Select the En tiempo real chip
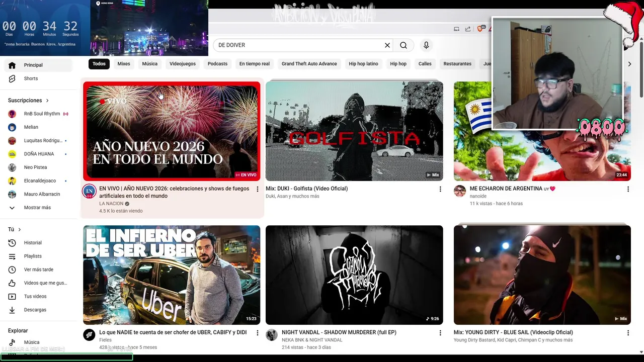 tap(255, 64)
